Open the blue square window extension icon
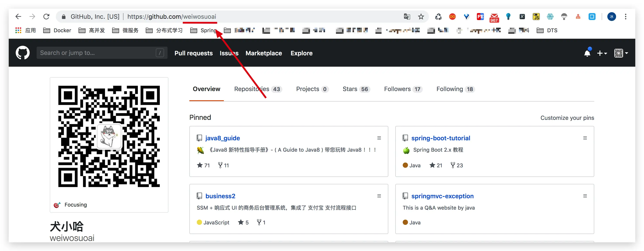 pos(592,17)
